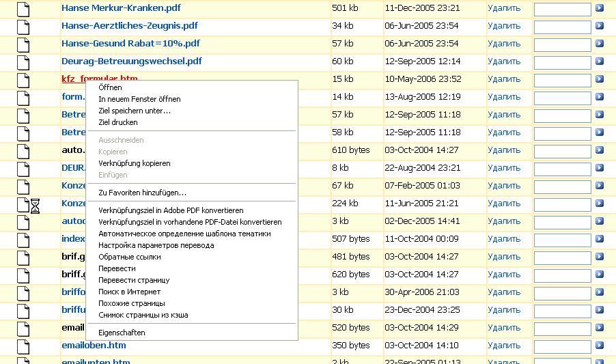Open emailoben.htm link

coord(94,345)
